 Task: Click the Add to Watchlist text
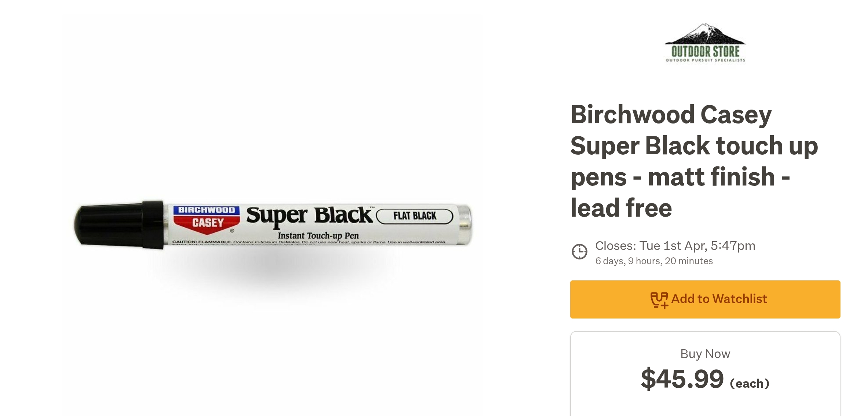point(719,299)
